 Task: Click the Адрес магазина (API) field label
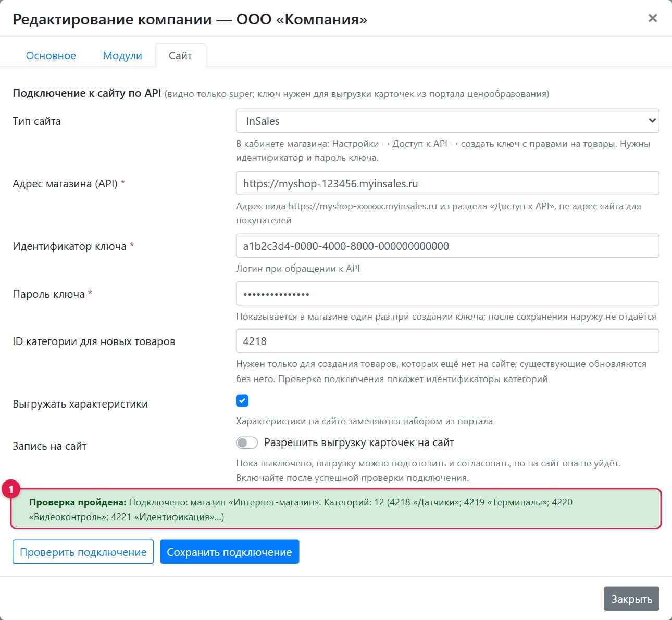point(69,184)
